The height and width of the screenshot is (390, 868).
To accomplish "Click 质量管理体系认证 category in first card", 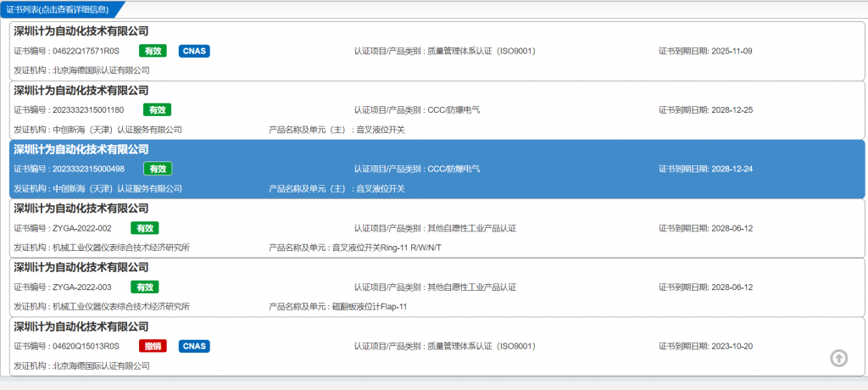I will pyautogui.click(x=481, y=51).
